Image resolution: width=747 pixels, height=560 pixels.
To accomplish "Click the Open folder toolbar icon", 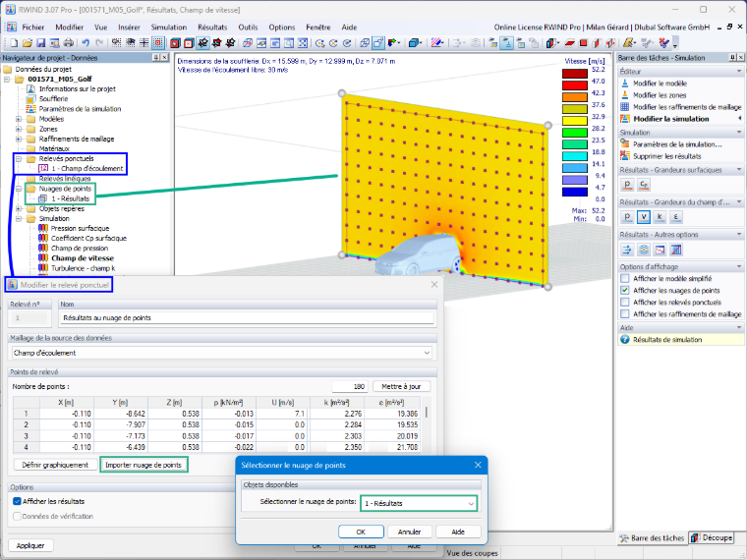I will (28, 43).
